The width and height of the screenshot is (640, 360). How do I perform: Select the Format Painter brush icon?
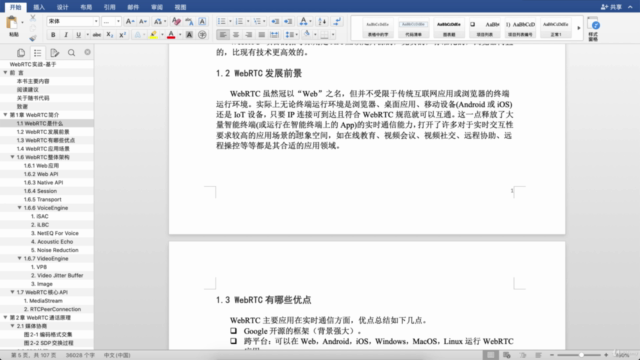pyautogui.click(x=33, y=38)
